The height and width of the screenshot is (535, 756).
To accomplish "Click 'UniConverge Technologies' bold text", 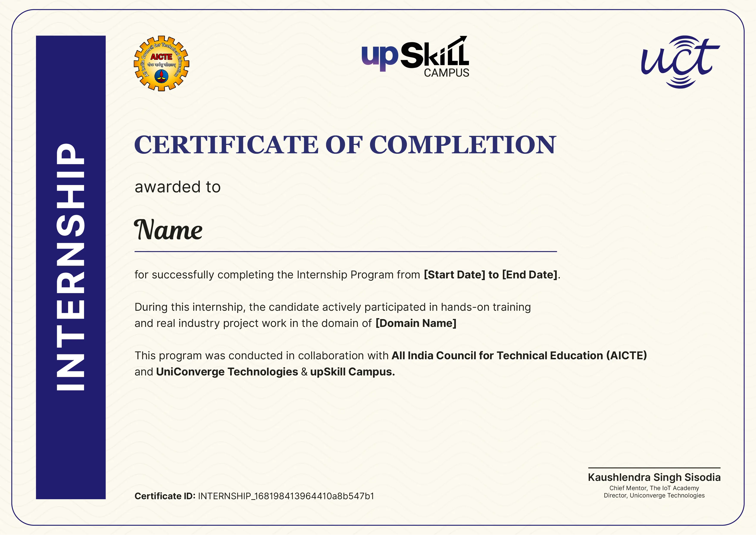I will (227, 372).
